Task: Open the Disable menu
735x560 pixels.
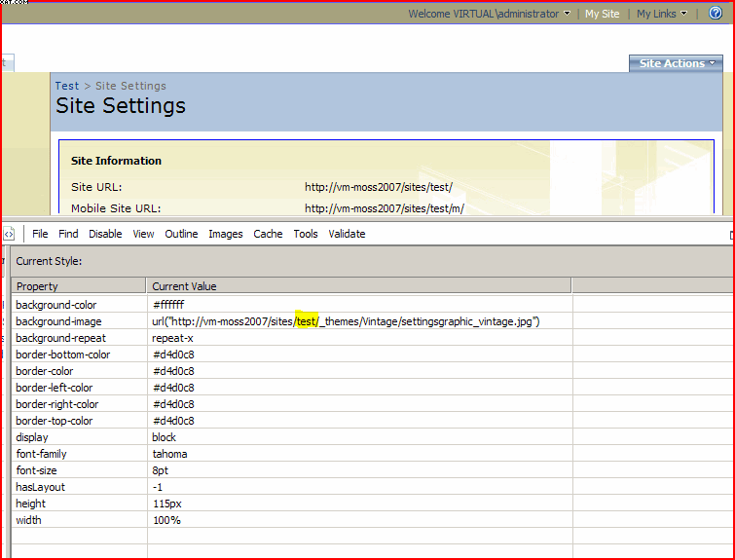Action: [x=105, y=234]
